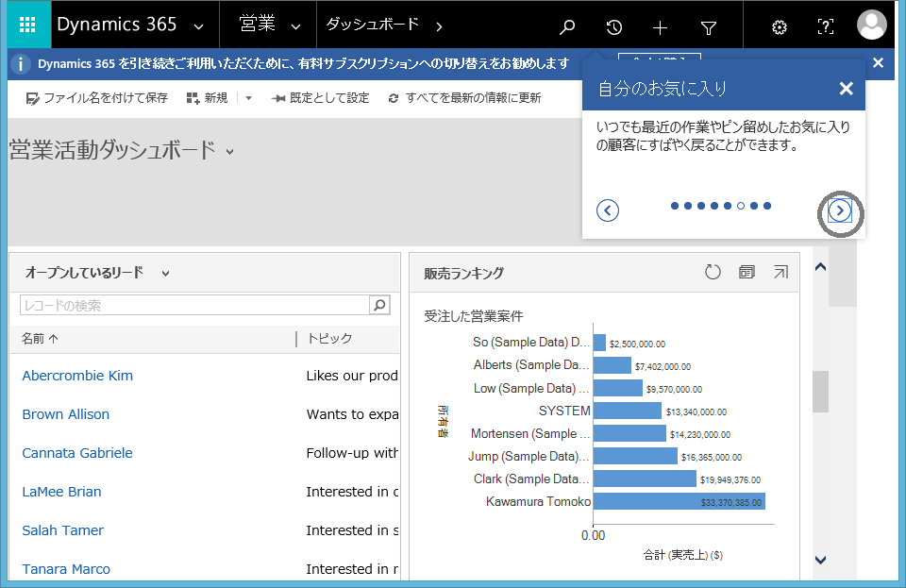906x588 pixels.
Task: Go to next tour step arrow
Action: click(840, 210)
